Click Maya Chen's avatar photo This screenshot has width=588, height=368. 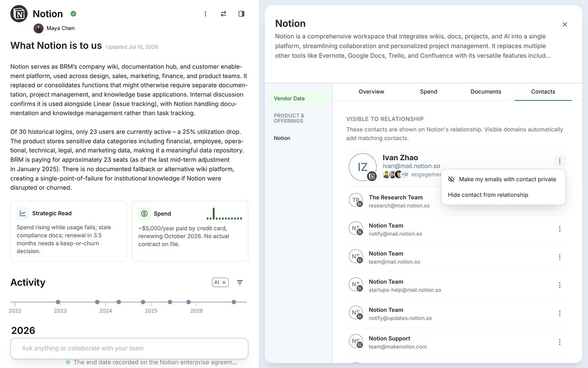[39, 28]
